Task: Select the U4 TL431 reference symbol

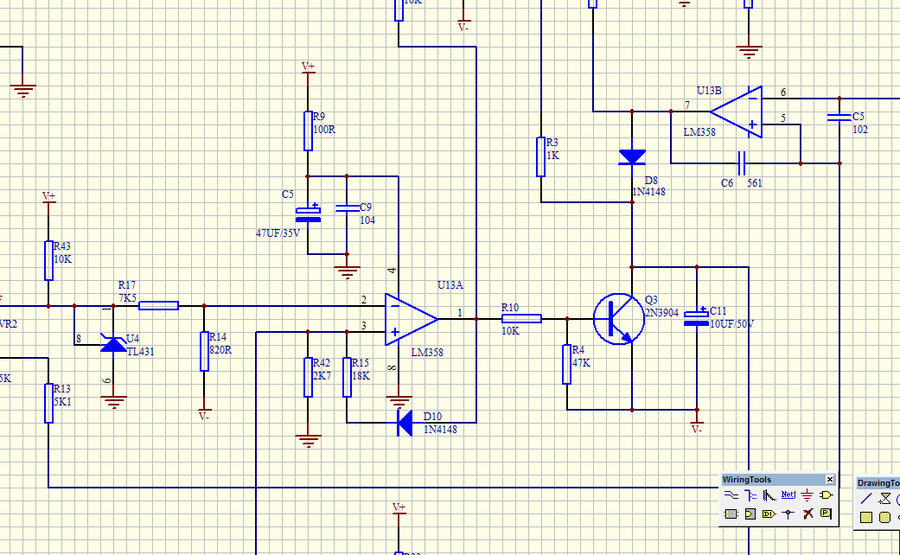Action: tap(113, 343)
